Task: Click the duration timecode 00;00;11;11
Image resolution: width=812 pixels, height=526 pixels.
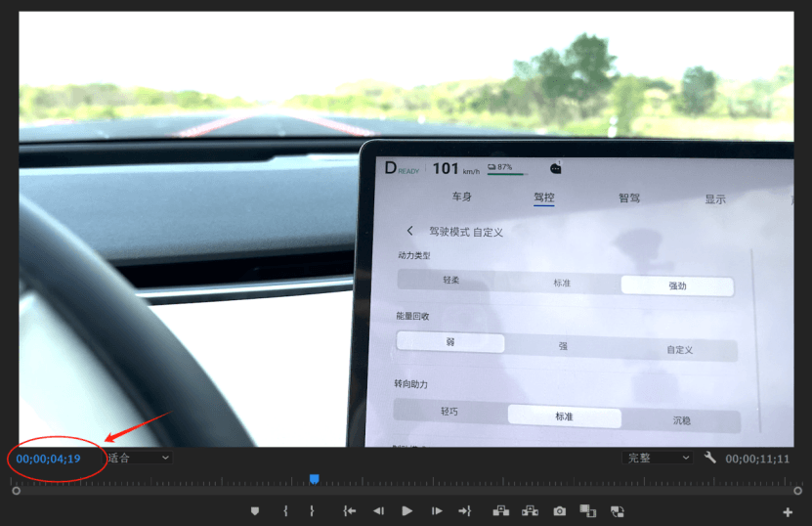Action: (x=757, y=459)
